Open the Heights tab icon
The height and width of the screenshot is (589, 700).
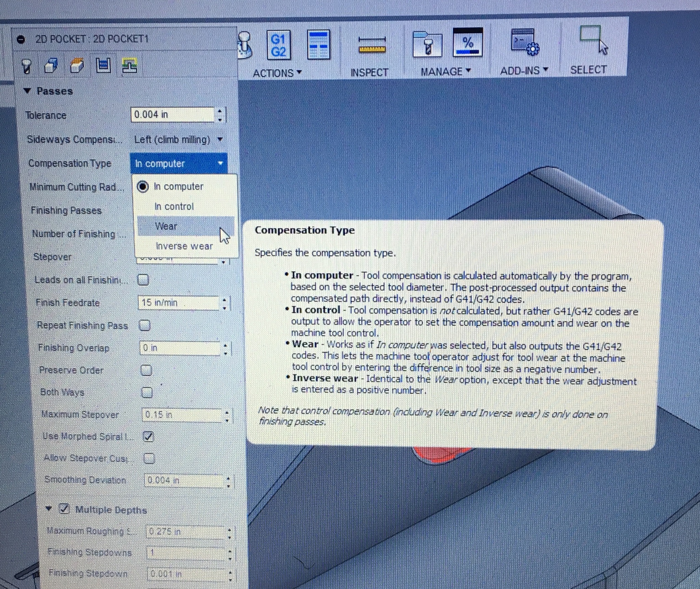(x=77, y=65)
